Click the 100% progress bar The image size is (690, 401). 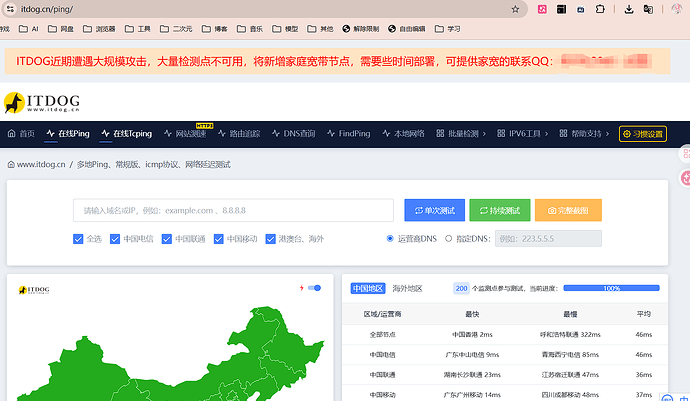click(611, 288)
